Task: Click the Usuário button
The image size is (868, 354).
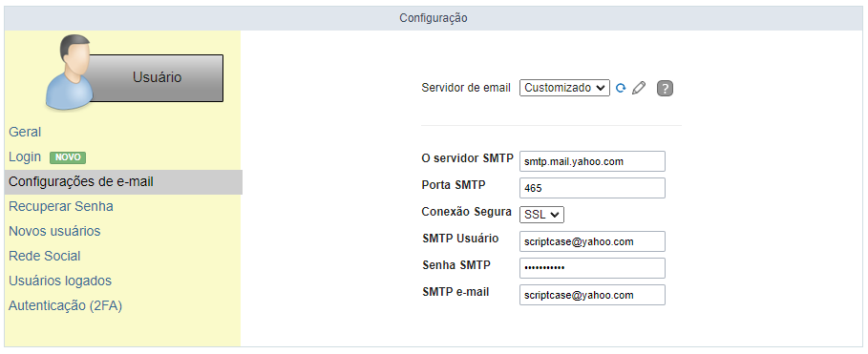Action: (x=157, y=78)
